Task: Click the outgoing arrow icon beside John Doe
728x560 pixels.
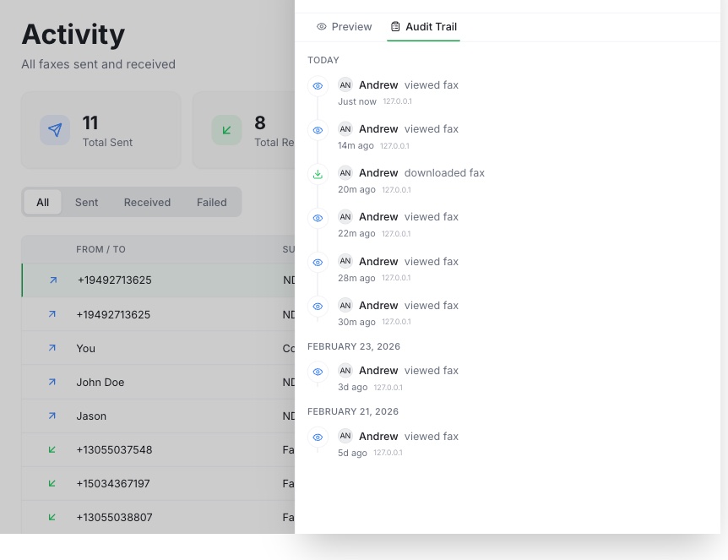Action: [52, 382]
